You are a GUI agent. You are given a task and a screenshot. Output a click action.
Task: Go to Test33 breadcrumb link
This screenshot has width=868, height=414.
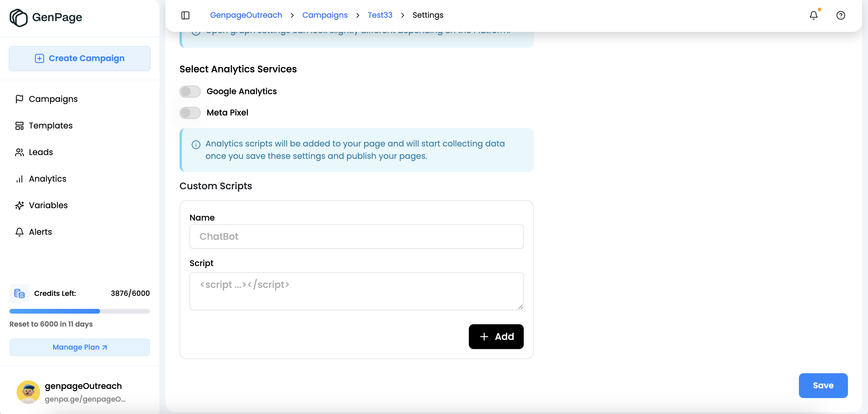coord(380,15)
